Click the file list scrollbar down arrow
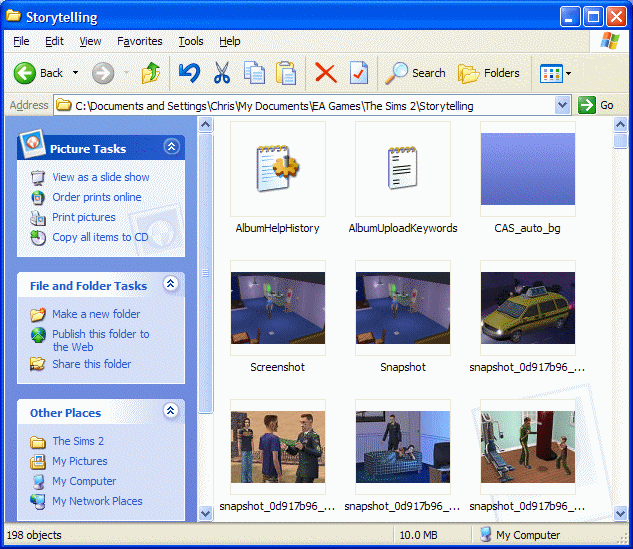 (x=620, y=513)
